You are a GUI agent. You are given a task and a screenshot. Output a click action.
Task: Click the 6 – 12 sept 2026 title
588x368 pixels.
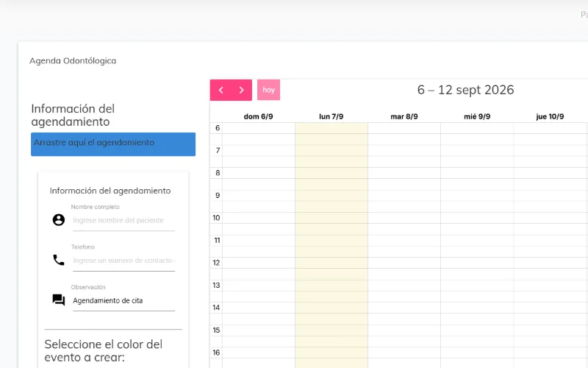click(465, 90)
